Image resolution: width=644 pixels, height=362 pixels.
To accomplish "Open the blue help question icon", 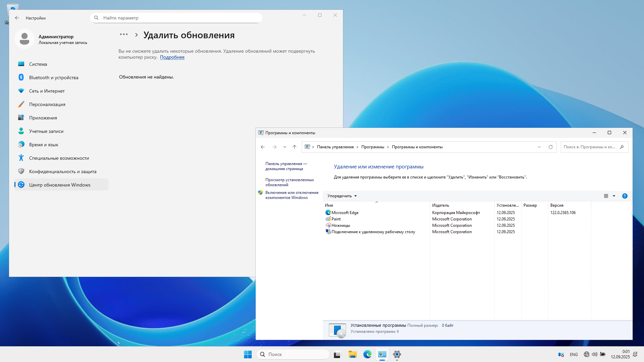I will pyautogui.click(x=625, y=196).
